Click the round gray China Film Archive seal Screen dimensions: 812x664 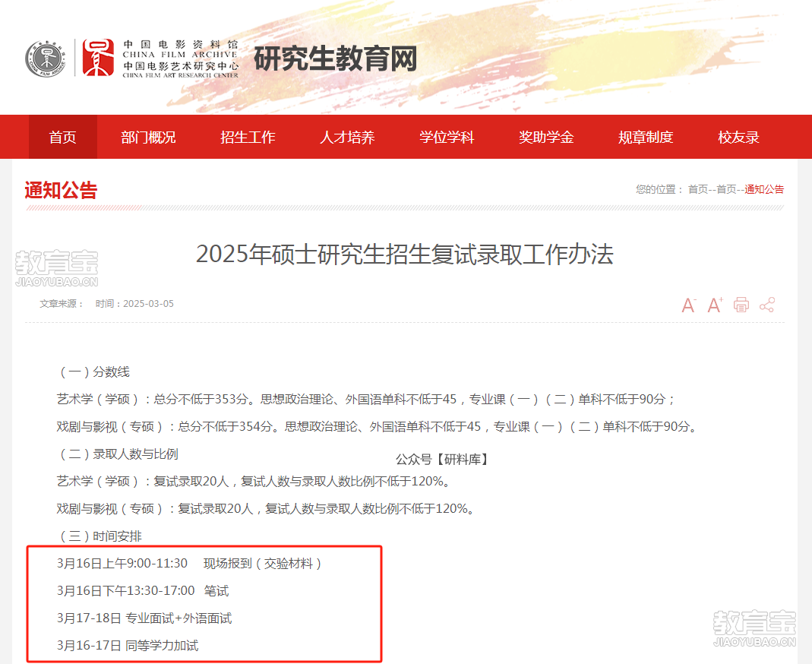[x=46, y=58]
